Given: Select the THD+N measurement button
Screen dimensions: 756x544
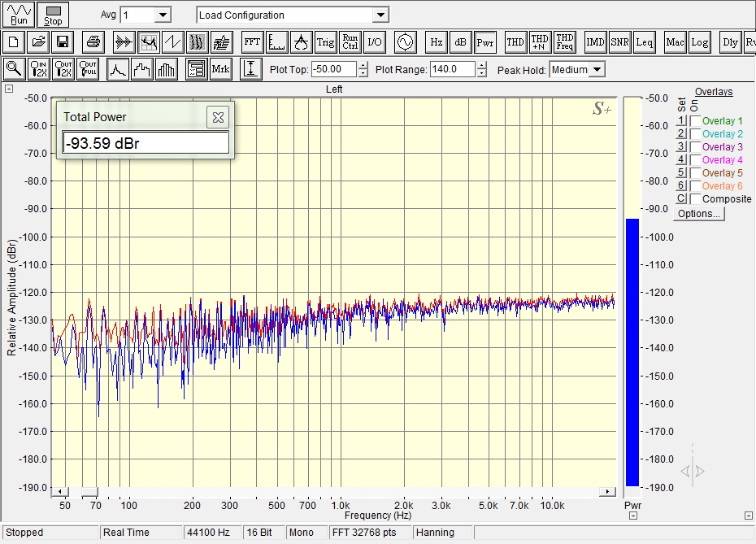Looking at the screenshot, I should [540, 41].
